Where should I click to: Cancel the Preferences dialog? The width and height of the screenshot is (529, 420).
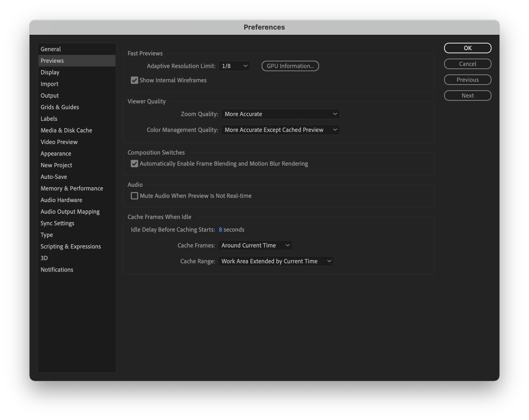click(x=467, y=64)
